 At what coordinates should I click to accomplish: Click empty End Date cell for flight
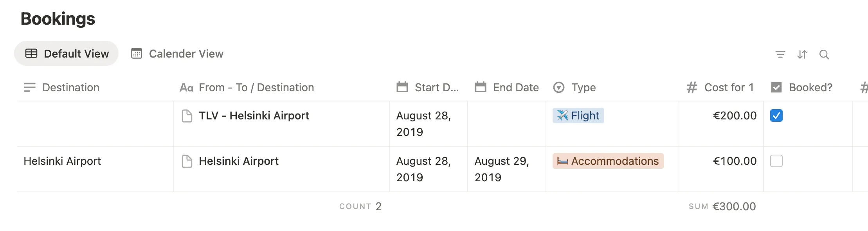pyautogui.click(x=506, y=124)
